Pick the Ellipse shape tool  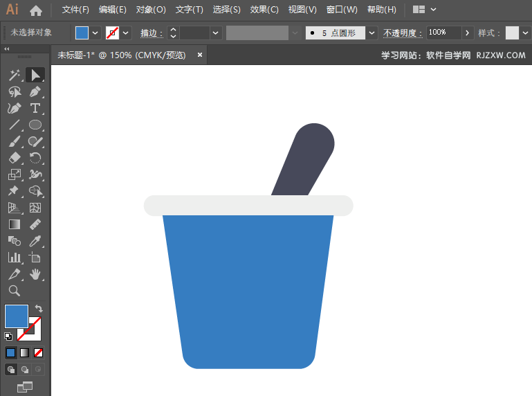coord(35,125)
